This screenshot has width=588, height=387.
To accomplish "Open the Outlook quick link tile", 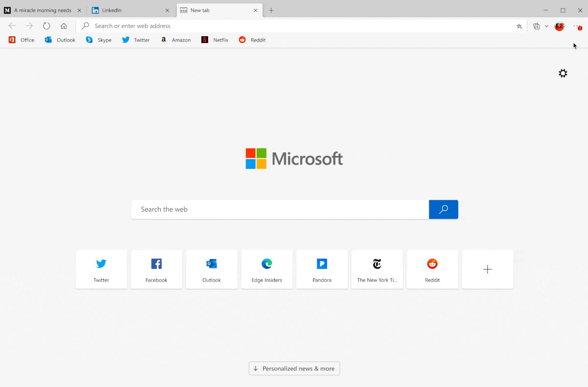I will pyautogui.click(x=212, y=269).
